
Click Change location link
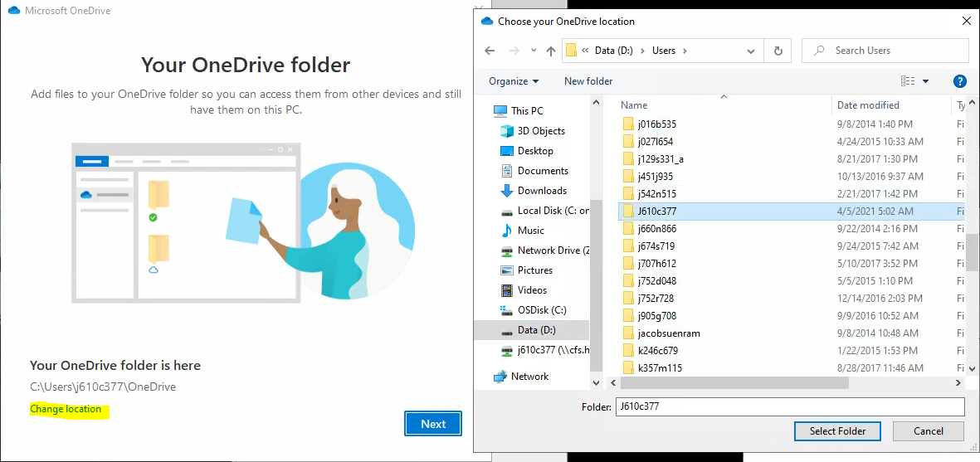click(x=66, y=409)
